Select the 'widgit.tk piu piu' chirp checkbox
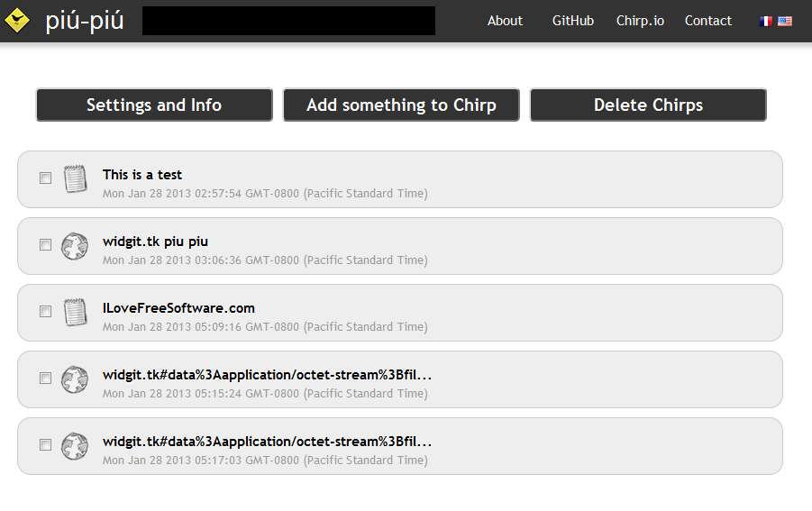This screenshot has width=812, height=511. tap(45, 245)
